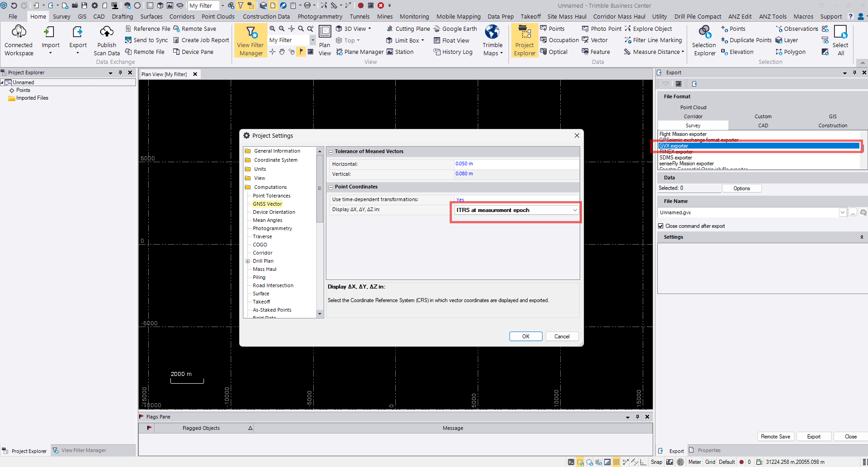
Task: Select the CAD file format tab in Export pane
Action: (763, 125)
